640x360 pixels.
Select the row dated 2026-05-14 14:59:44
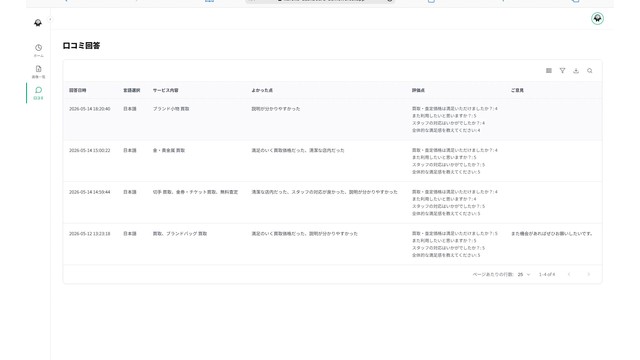[333, 203]
